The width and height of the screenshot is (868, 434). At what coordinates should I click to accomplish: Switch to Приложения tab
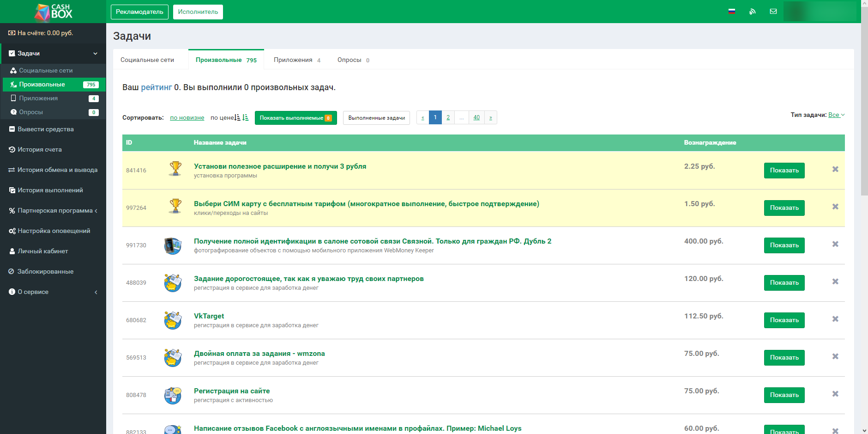pos(297,60)
